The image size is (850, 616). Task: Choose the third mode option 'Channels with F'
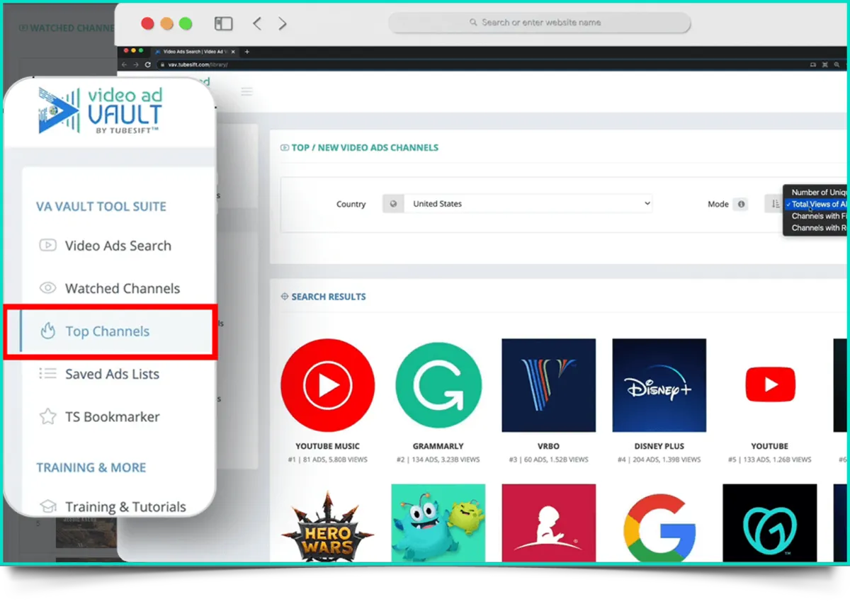(x=818, y=216)
